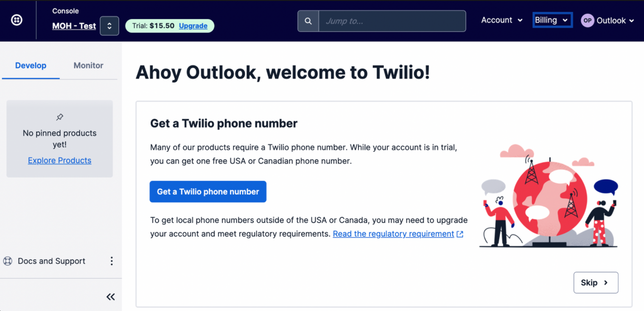Click the pin icon in sidebar
Viewport: 644px width, 311px height.
coord(60,117)
